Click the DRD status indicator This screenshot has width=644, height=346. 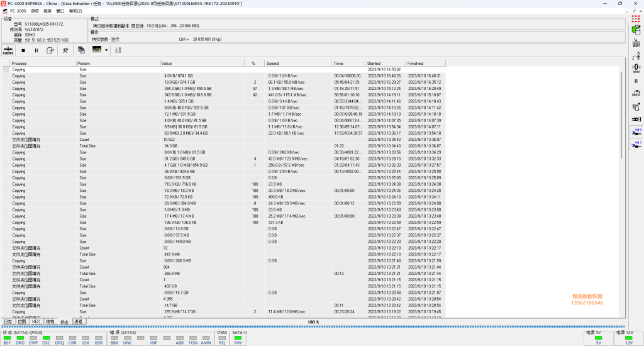click(x=20, y=340)
